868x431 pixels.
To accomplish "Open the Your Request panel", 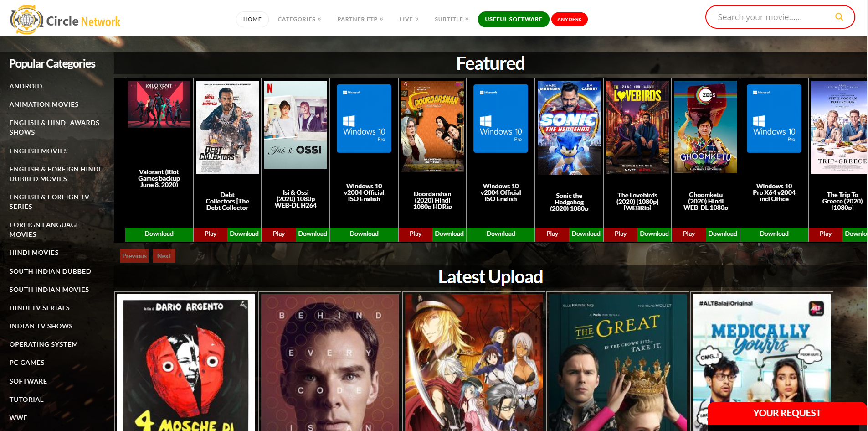I will 787,413.
